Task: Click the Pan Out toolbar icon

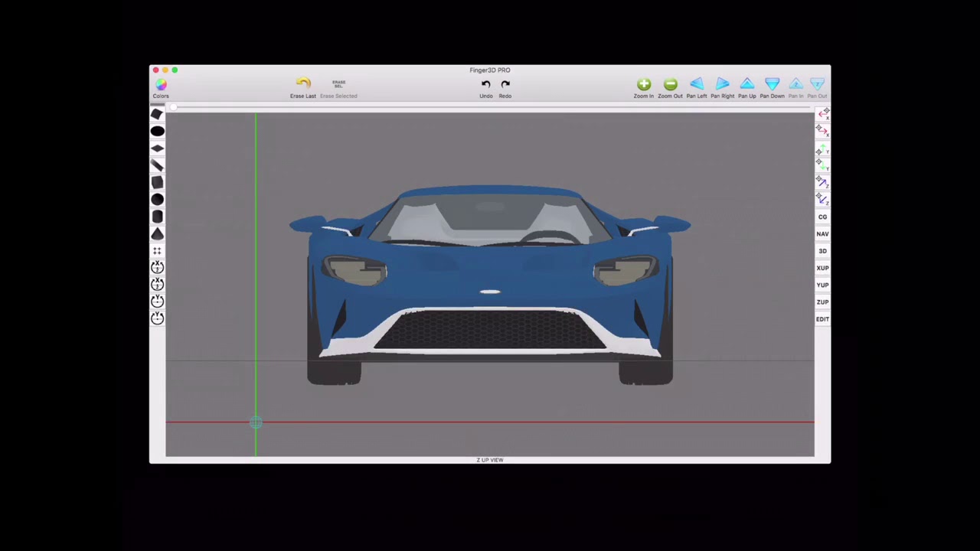Action: coord(818,83)
